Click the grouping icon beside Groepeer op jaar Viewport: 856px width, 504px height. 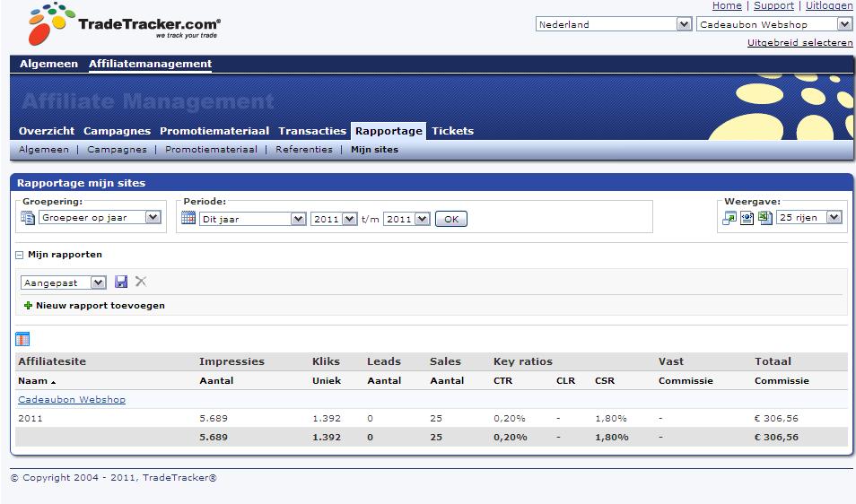(x=27, y=218)
